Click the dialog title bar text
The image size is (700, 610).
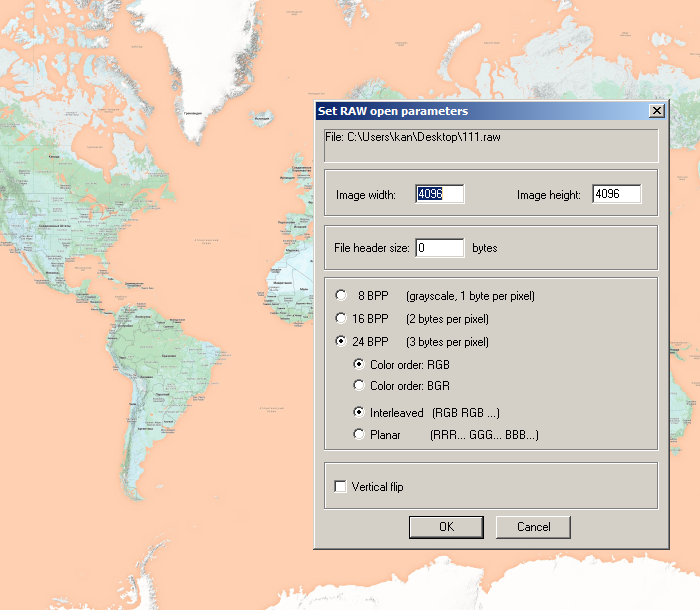[x=393, y=111]
